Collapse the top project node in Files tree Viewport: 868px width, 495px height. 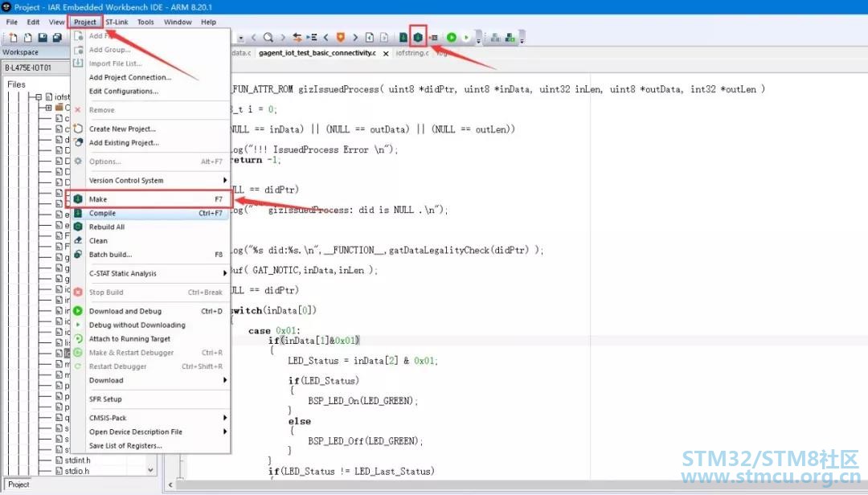pos(39,97)
